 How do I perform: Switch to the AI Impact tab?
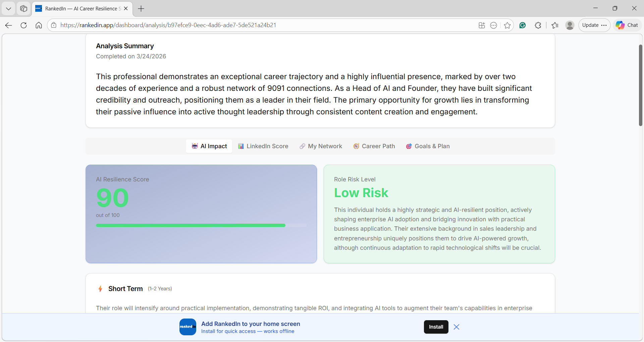tap(209, 146)
